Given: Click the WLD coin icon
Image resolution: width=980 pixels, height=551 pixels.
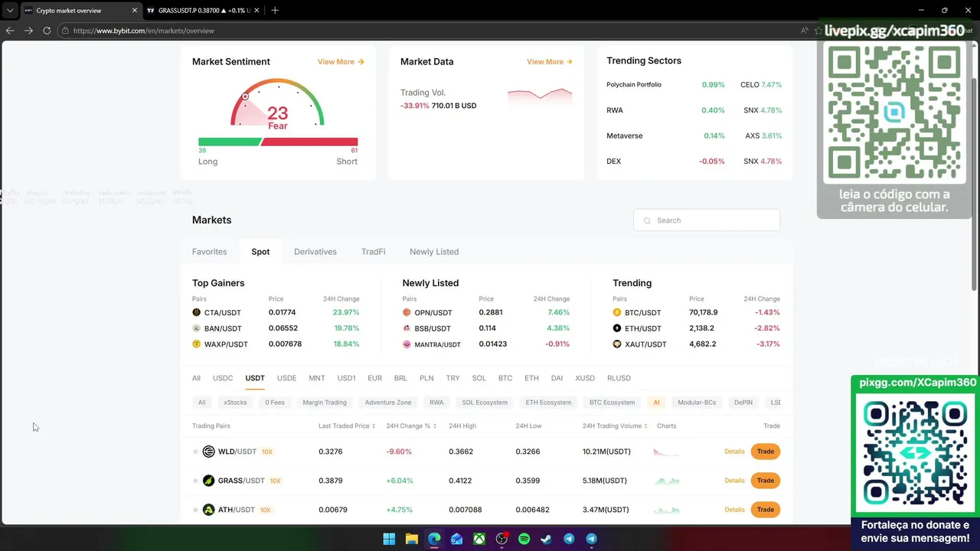Looking at the screenshot, I should pos(208,452).
